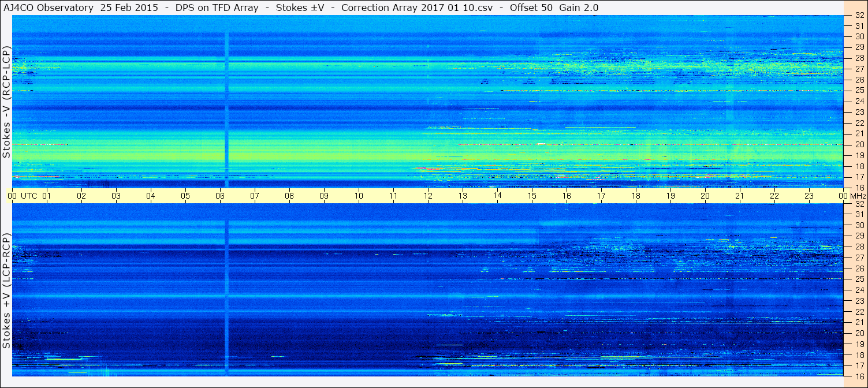Screen dimensions: 868x388
Task: Click the 16 frequency tick of the Stokes +V panel
Action: [859, 376]
